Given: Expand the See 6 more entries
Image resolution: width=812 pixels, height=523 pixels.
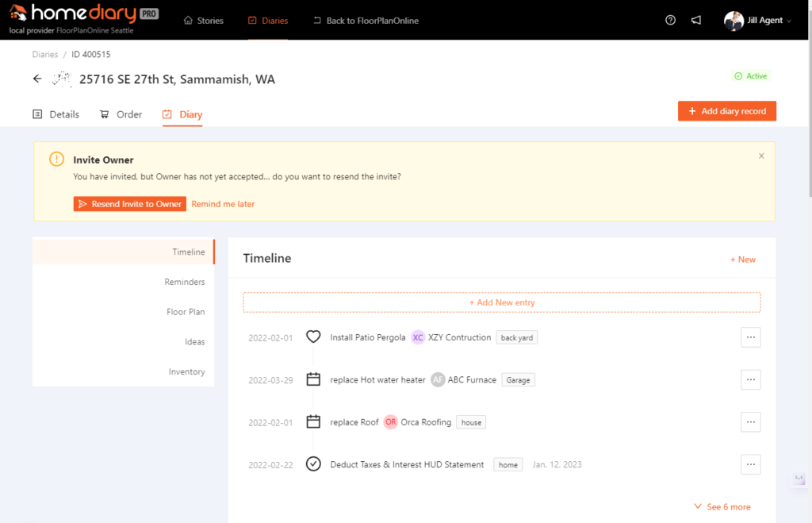Looking at the screenshot, I should click(722, 507).
